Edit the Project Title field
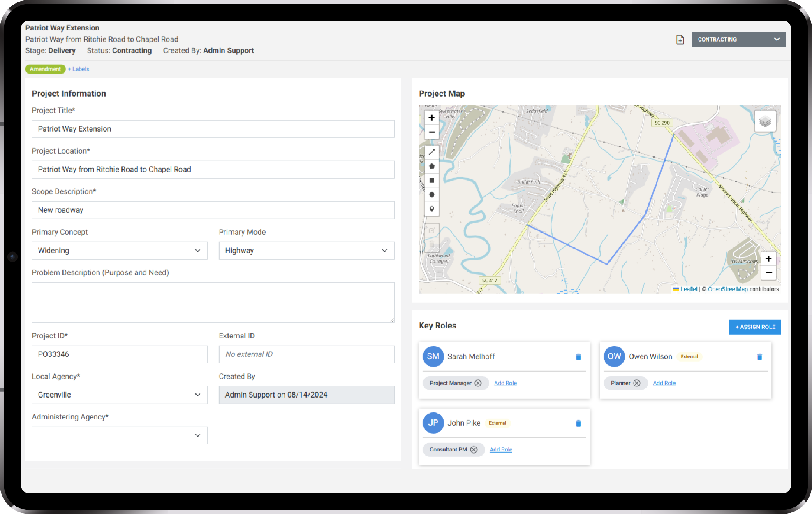The width and height of the screenshot is (812, 514). 213,129
